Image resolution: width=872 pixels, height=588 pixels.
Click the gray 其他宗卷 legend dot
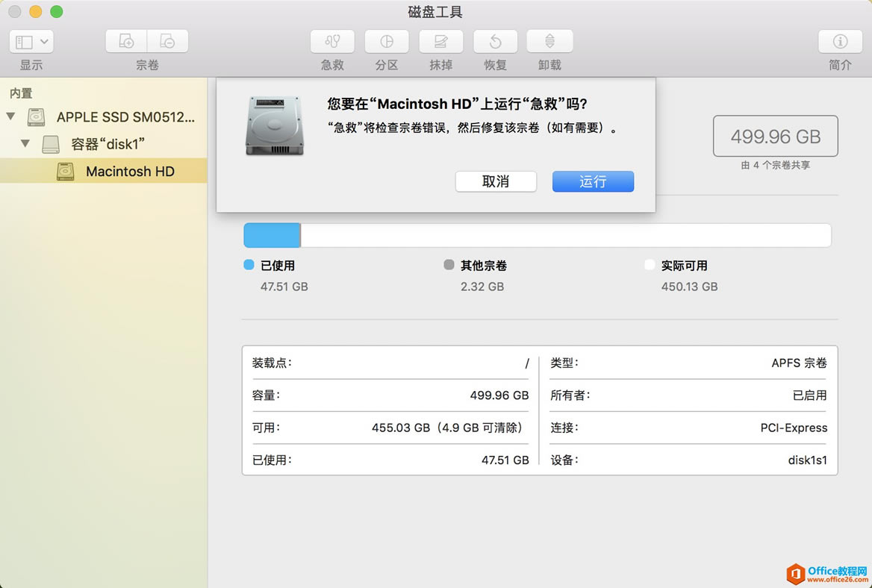449,265
